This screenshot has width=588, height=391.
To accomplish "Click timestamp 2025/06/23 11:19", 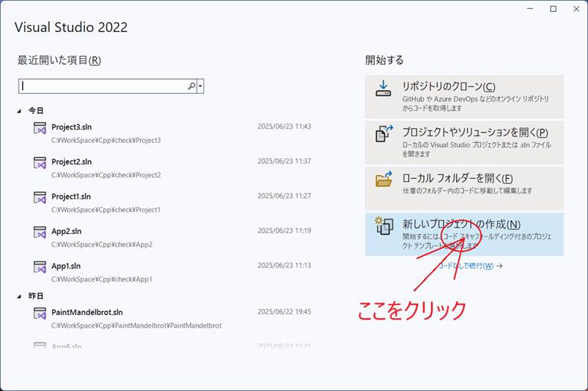I will pos(284,231).
